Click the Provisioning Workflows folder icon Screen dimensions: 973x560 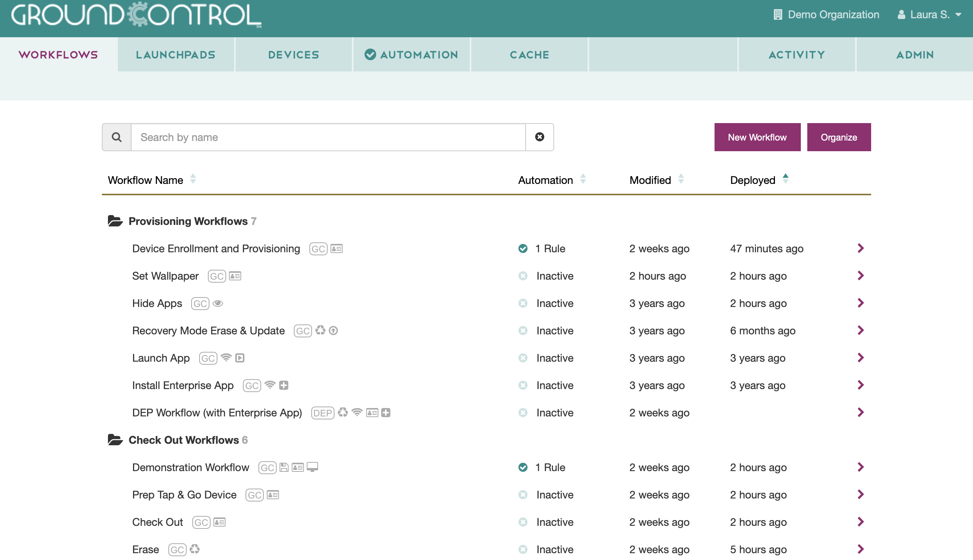pyautogui.click(x=115, y=221)
